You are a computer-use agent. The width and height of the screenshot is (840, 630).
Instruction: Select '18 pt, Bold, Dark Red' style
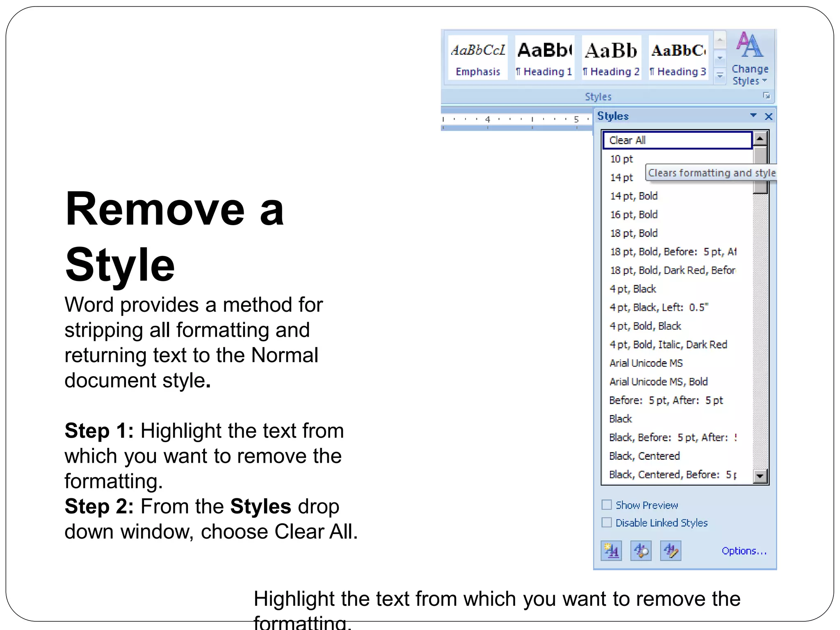coord(678,270)
